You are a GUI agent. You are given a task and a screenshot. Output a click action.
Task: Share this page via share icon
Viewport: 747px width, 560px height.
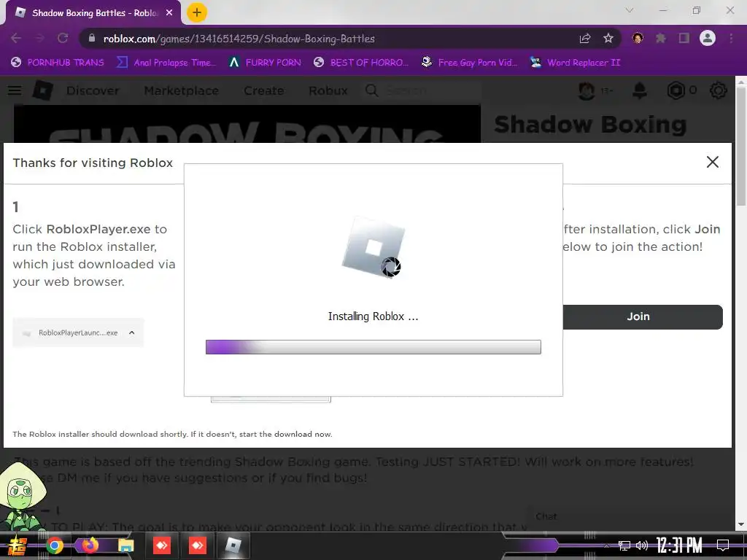(x=585, y=38)
